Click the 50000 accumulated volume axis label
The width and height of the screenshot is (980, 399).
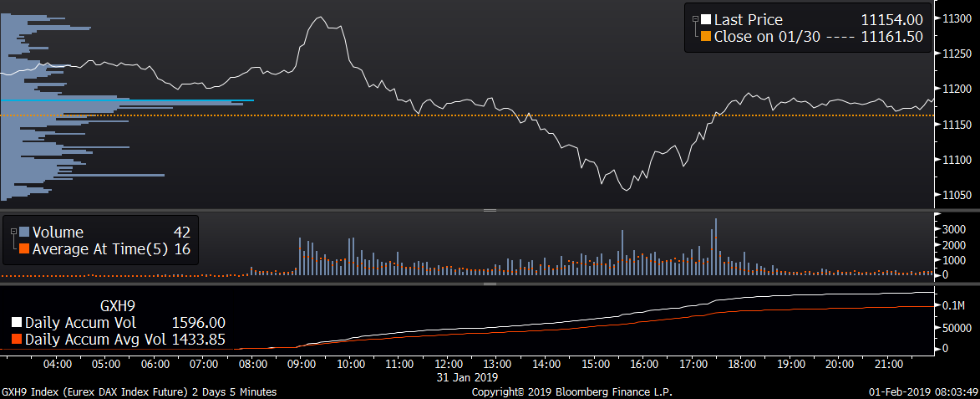[x=957, y=327]
